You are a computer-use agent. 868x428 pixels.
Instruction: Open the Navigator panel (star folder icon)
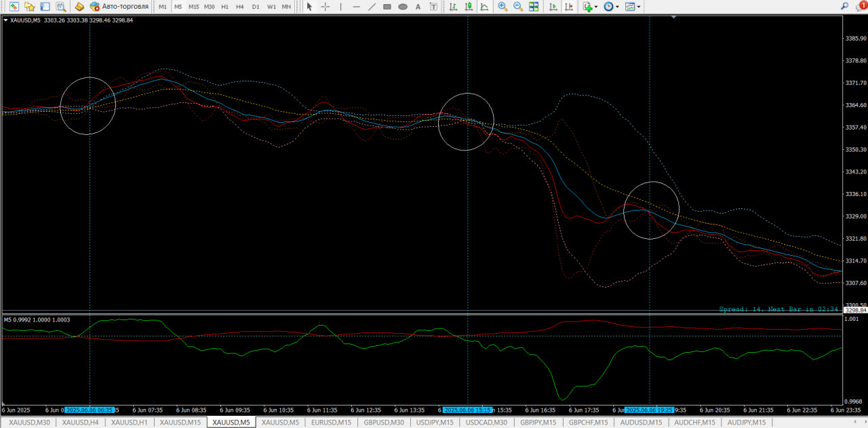pos(29,7)
